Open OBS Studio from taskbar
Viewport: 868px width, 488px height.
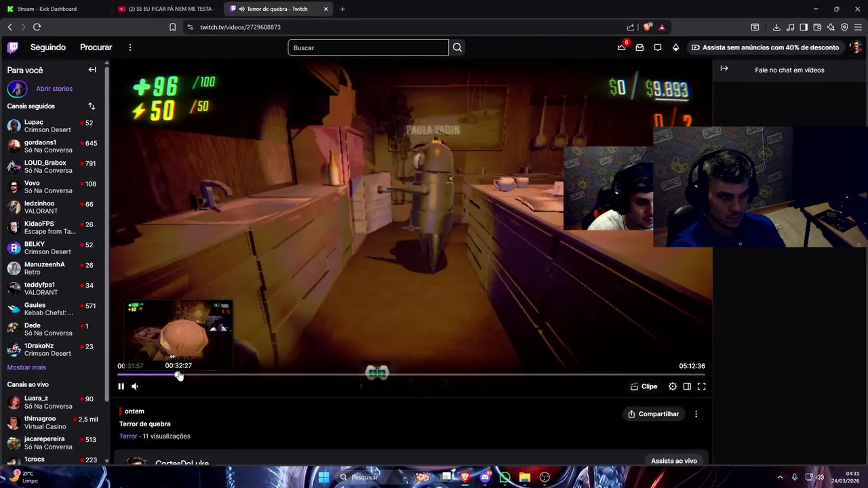tap(545, 477)
